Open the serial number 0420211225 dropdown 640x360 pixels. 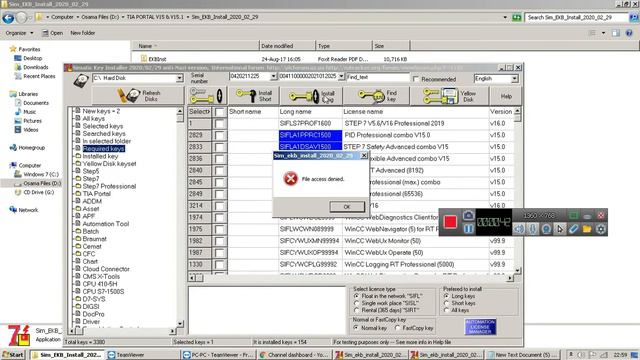(x=273, y=76)
